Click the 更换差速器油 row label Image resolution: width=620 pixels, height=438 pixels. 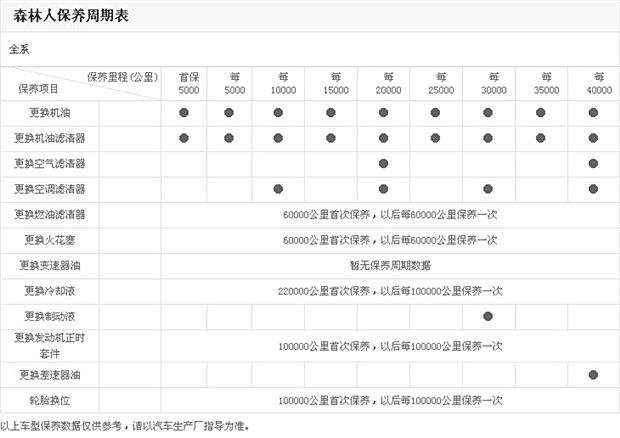[x=50, y=375]
